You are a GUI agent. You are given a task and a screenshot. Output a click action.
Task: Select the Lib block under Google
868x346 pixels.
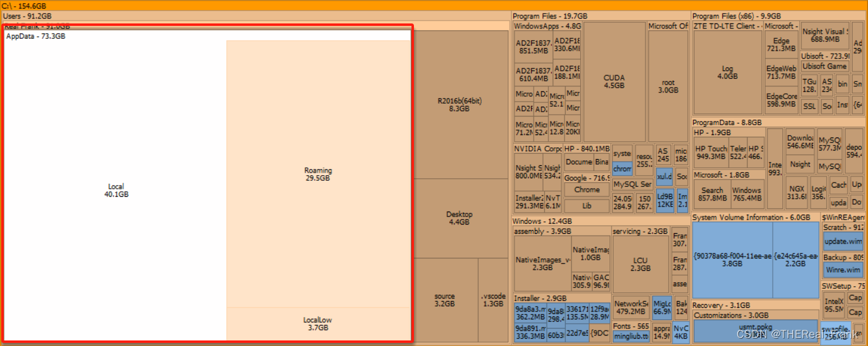[x=587, y=206]
